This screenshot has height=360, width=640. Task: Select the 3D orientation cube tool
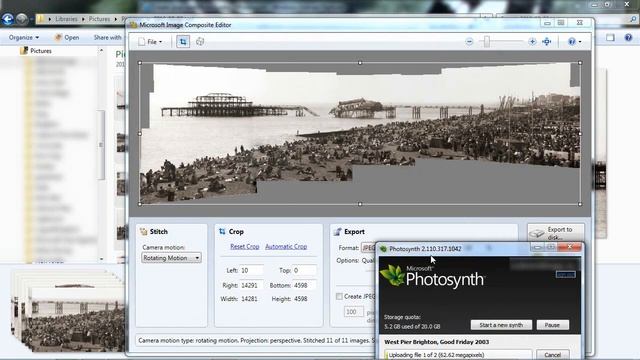pos(200,42)
